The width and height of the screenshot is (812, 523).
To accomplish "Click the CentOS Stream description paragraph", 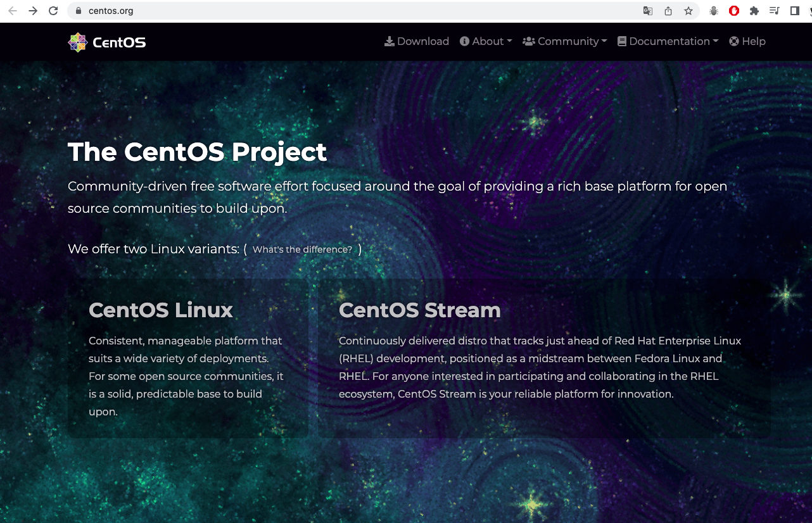I will [x=540, y=367].
